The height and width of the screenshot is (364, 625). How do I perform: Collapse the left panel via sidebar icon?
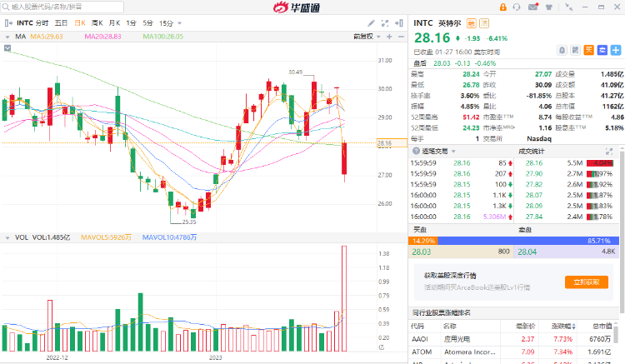point(8,23)
